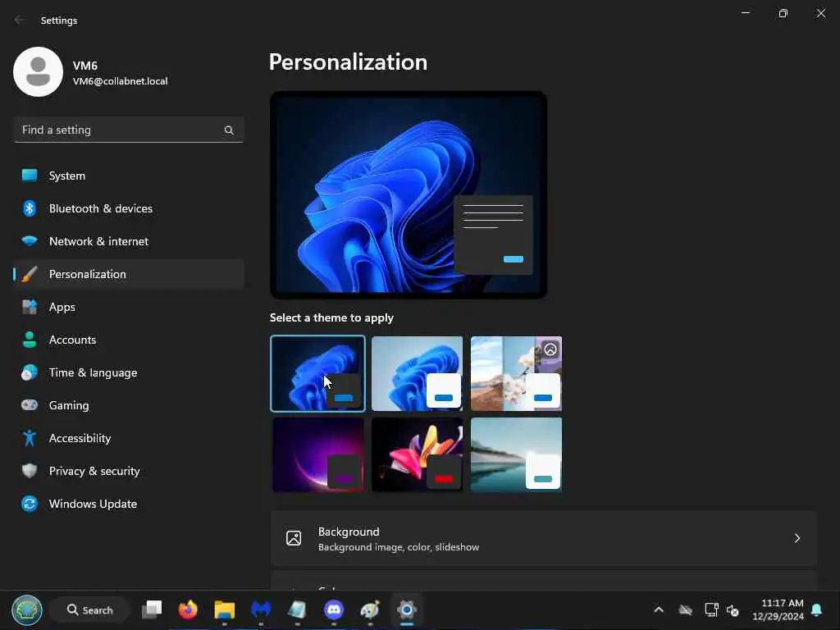Image resolution: width=840 pixels, height=630 pixels.
Task: Click the Gaming controller icon
Action: [x=30, y=405]
